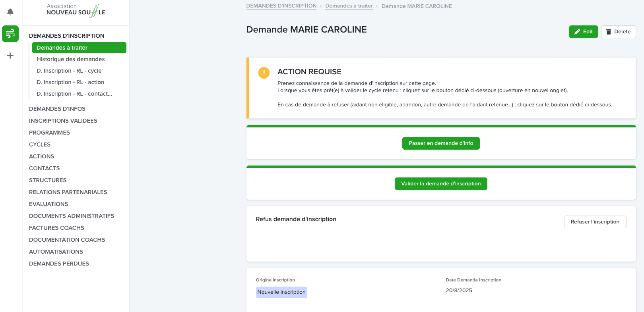The width and height of the screenshot is (644, 312).
Task: Expand the PROGRAMMES section
Action: point(49,133)
